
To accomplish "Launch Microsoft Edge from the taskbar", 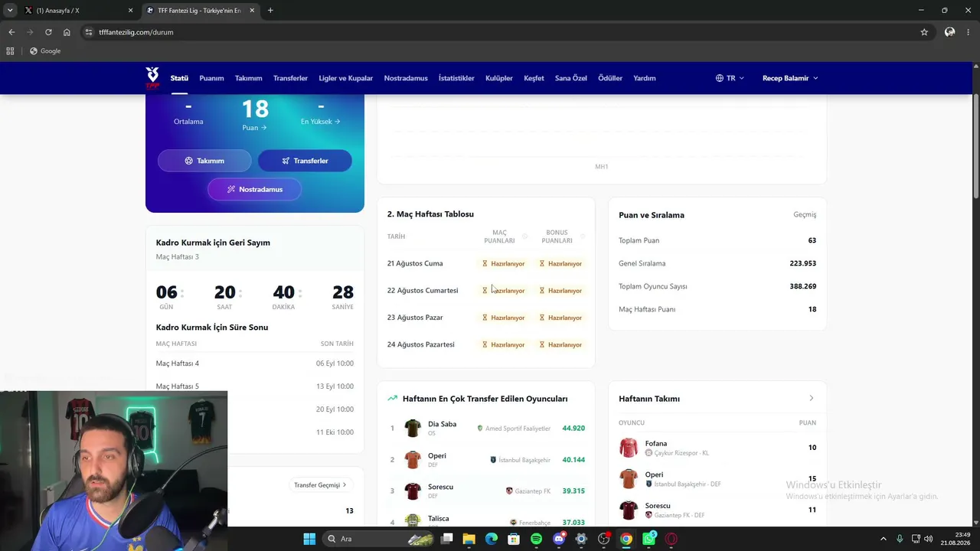I will click(x=492, y=539).
